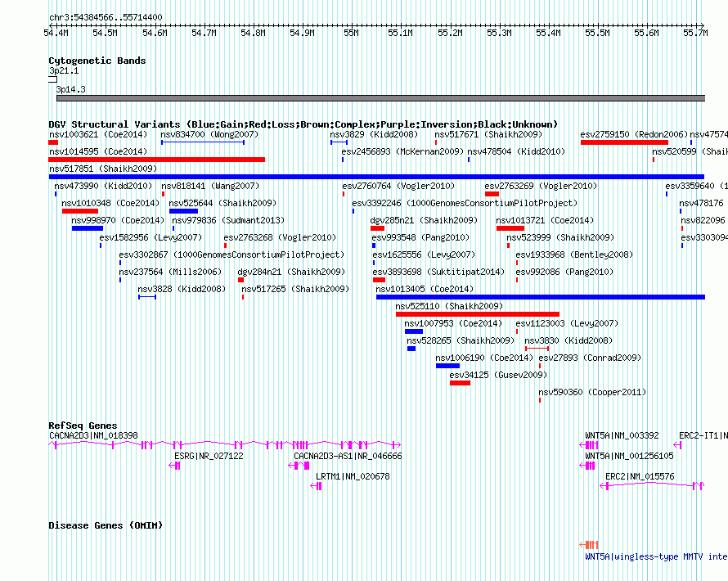The height and width of the screenshot is (581, 728).
Task: Click the esv1933968 (Bentley2008) label
Action: [574, 255]
